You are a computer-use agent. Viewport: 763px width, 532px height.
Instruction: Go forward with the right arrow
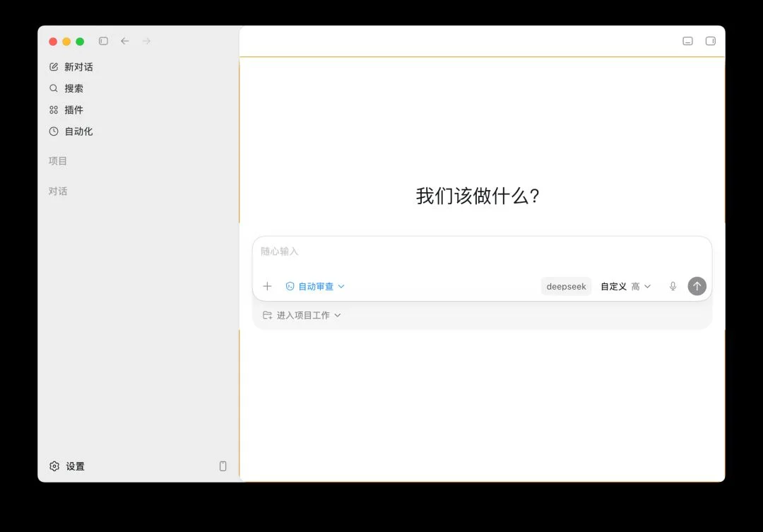146,41
